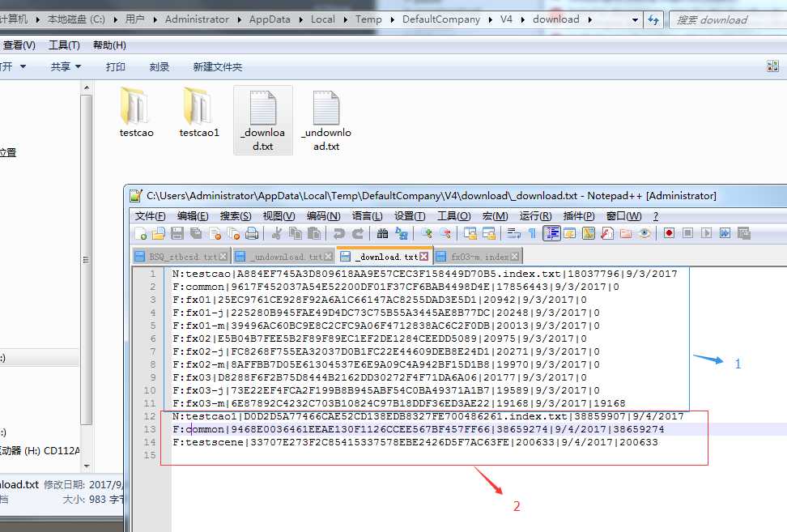Click the 搜索 download search field
The height and width of the screenshot is (532, 787).
[x=728, y=19]
